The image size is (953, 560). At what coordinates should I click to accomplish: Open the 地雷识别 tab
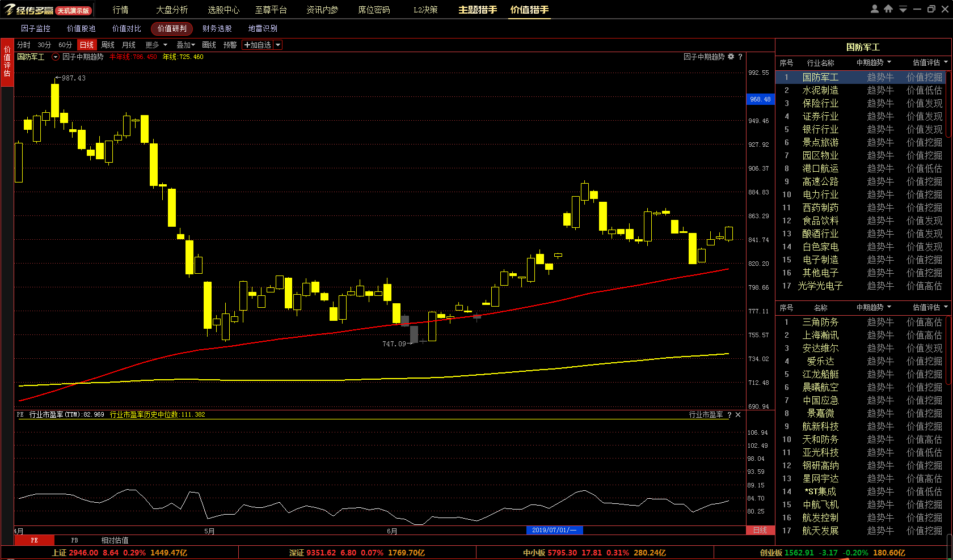[263, 28]
